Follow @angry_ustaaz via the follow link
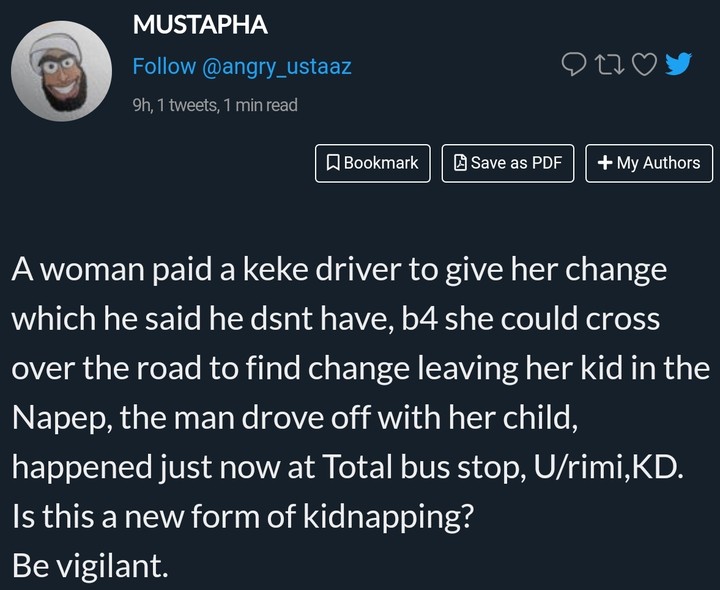The height and width of the screenshot is (590, 720). pyautogui.click(x=242, y=67)
